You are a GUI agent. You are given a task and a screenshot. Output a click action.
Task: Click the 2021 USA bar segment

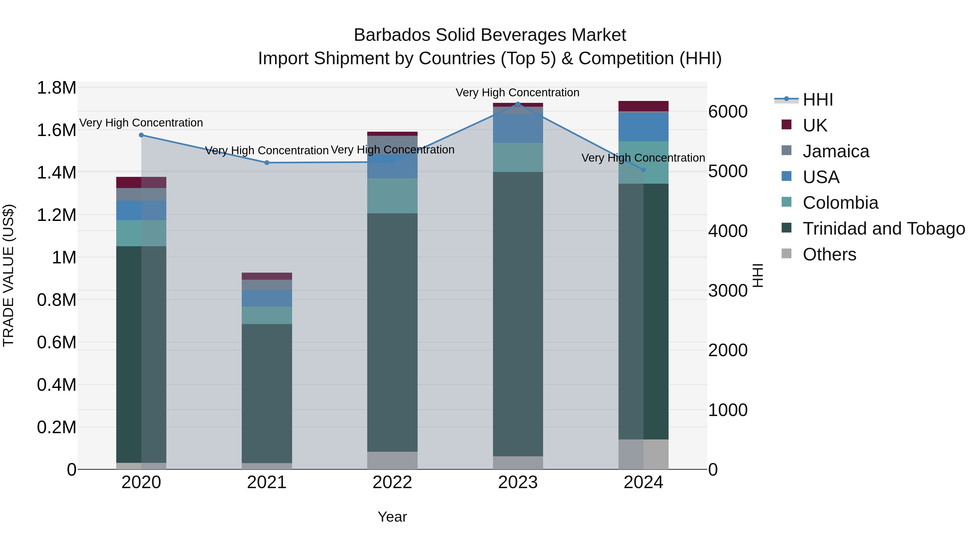pos(267,298)
